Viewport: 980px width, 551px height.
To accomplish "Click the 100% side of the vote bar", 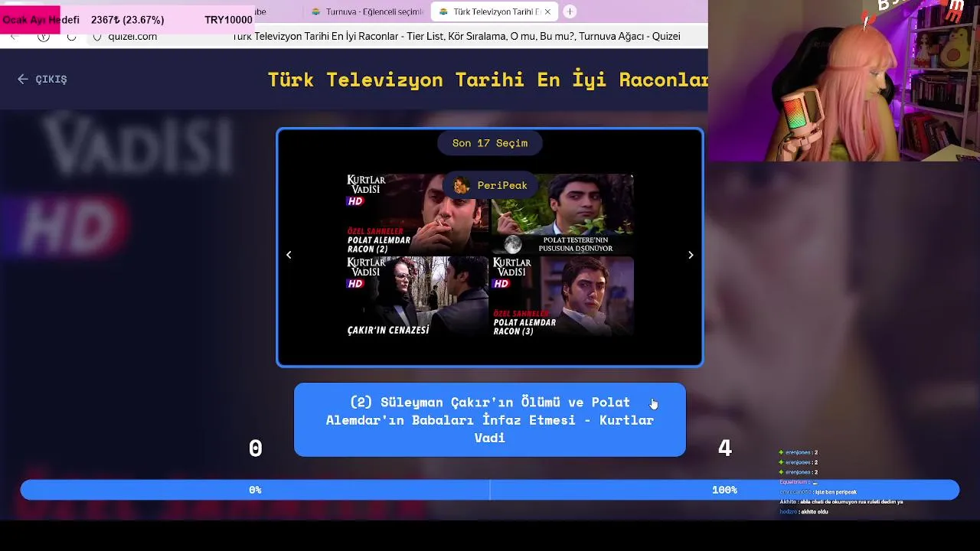I will [724, 490].
